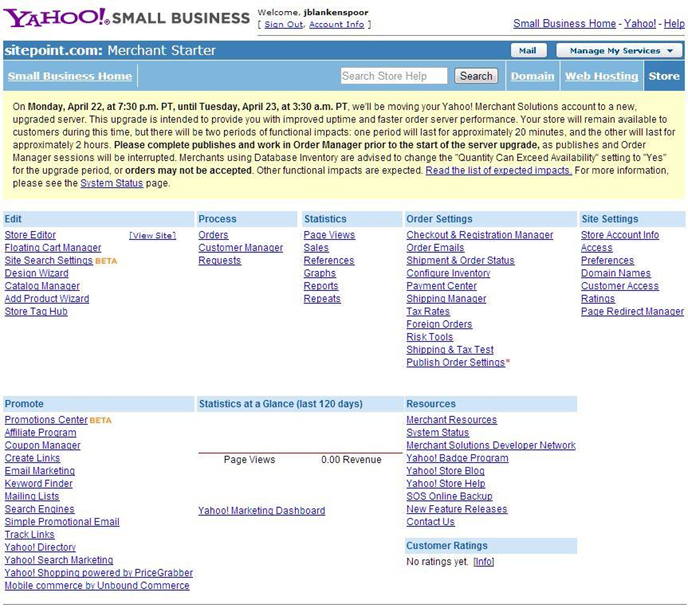Image resolution: width=688 pixels, height=612 pixels.
Task: Open the Payment Center
Action: tap(441, 286)
